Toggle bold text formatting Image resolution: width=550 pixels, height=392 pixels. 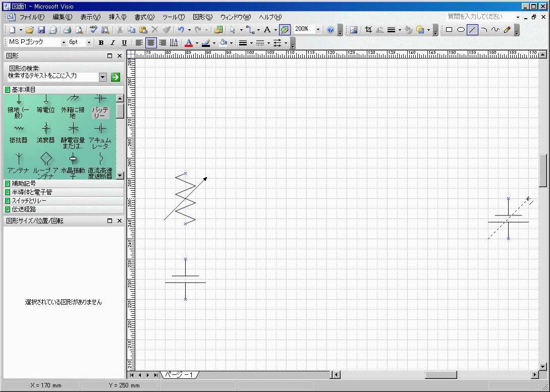(x=101, y=43)
